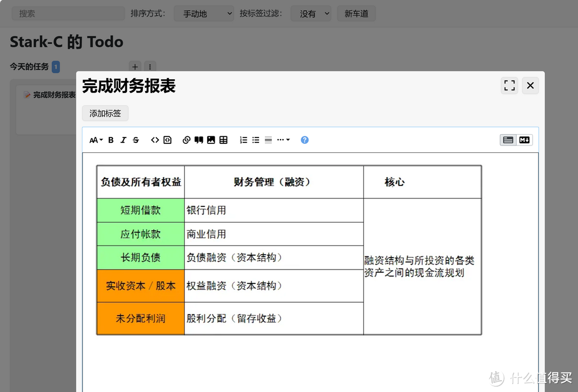
Task: Toggle fullscreen for the task dialog
Action: (x=509, y=86)
